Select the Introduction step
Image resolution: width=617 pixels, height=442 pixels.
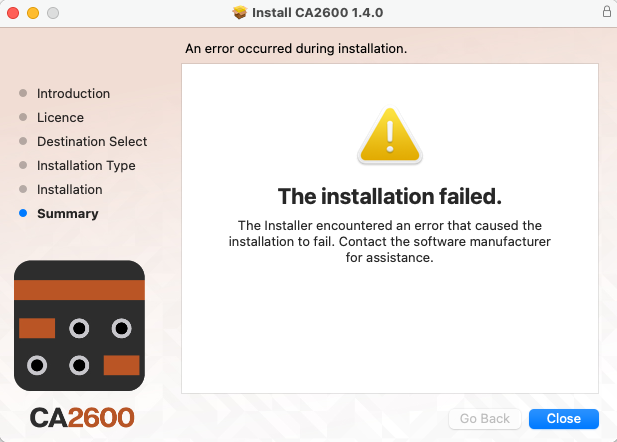73,94
